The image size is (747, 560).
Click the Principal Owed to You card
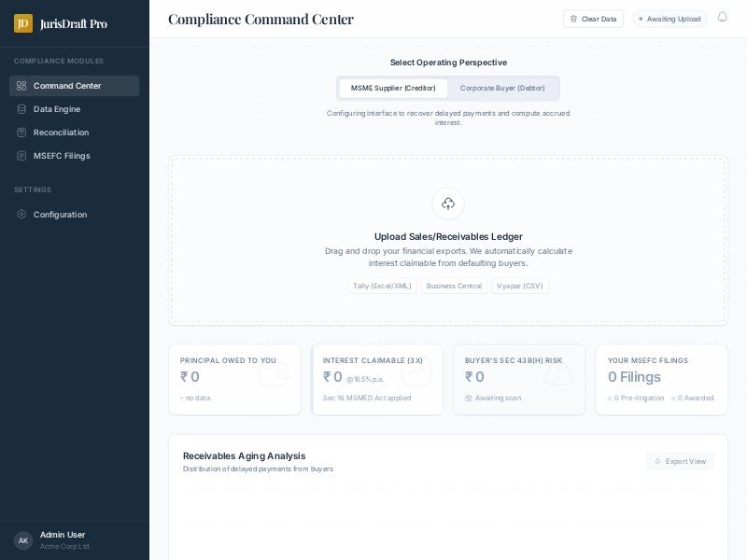point(234,379)
